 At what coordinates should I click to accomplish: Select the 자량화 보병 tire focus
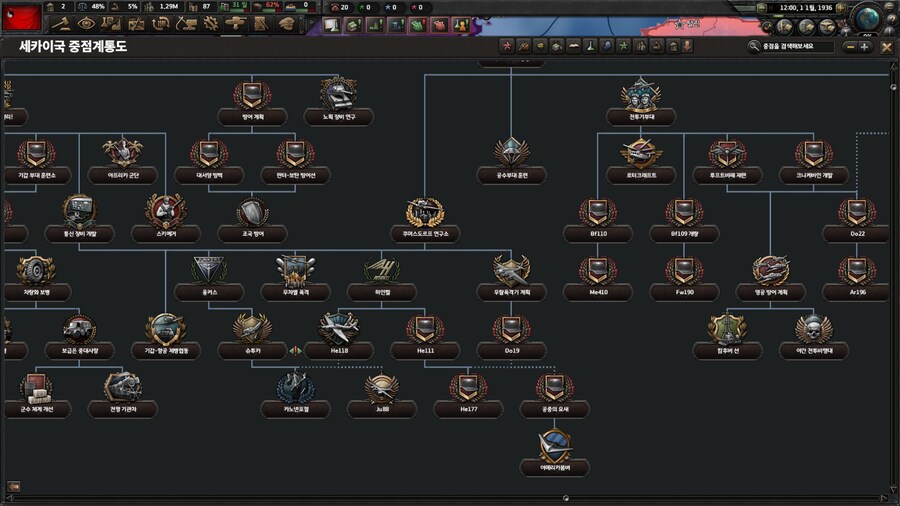38,270
